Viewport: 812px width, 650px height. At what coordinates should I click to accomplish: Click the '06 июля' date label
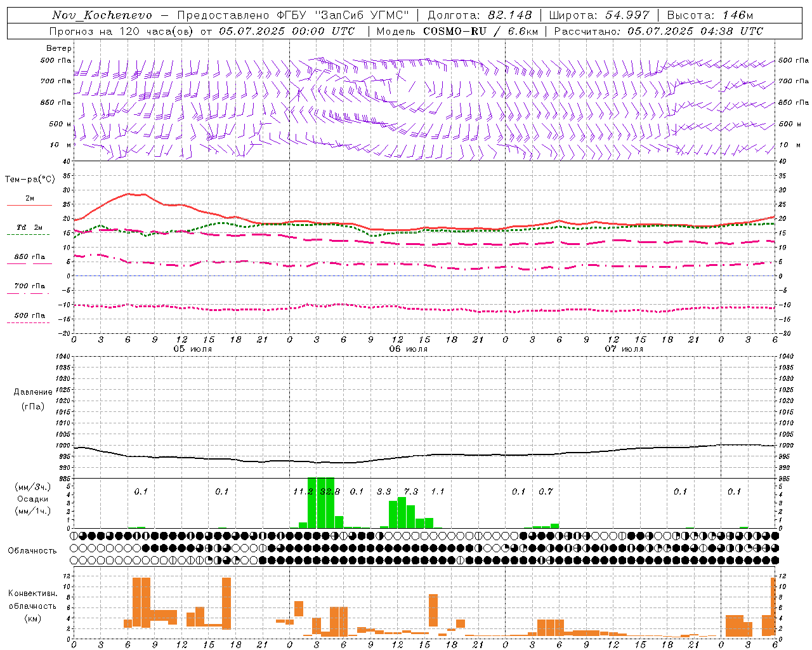409,349
